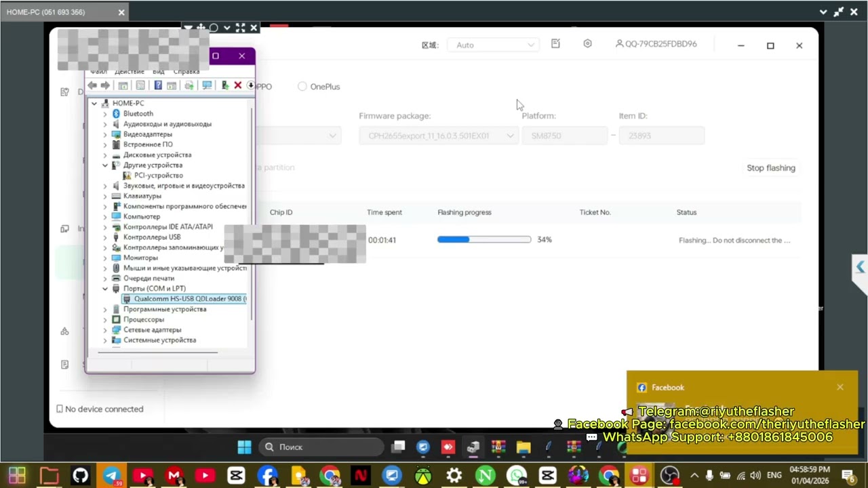Click the circle icon in remote session toolbar
868x488 pixels.
tap(214, 28)
